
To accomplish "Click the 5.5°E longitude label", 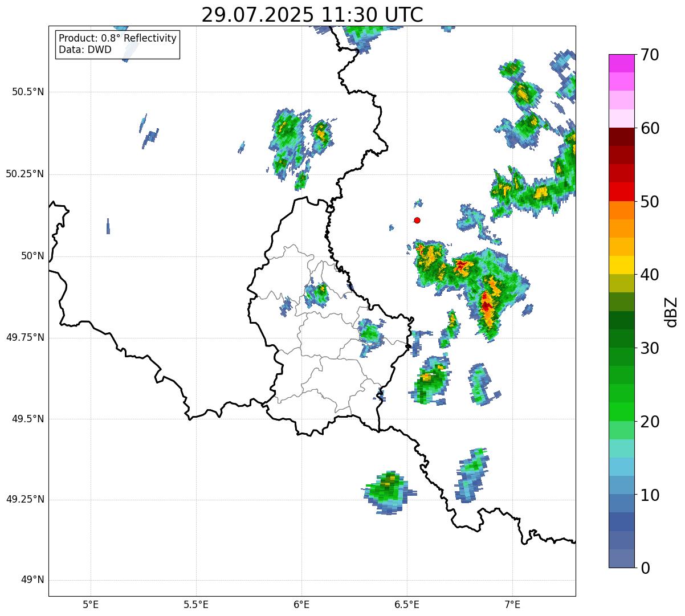I will (x=196, y=604).
